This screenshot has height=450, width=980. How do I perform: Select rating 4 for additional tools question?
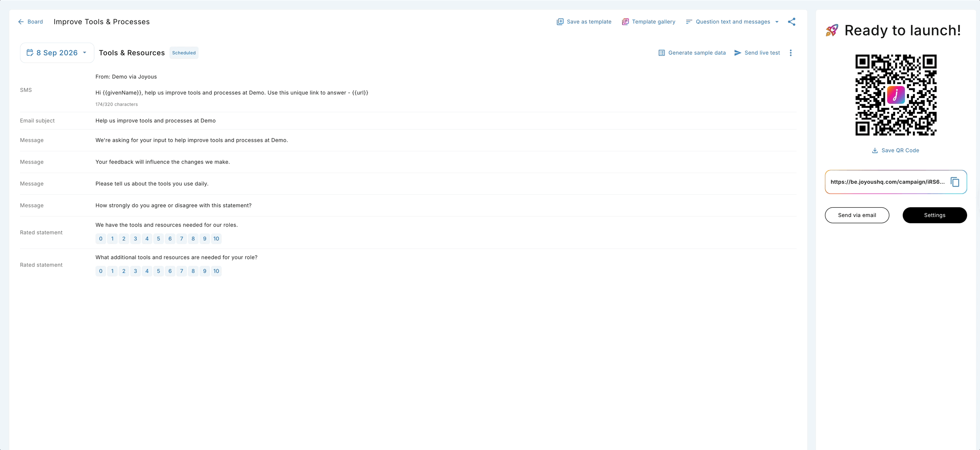point(147,271)
